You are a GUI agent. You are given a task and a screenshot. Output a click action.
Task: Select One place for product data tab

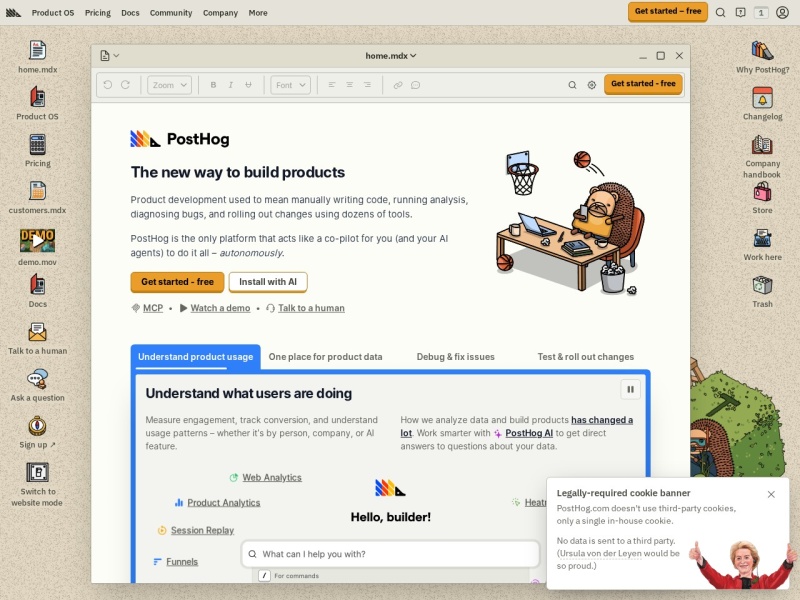pos(326,357)
